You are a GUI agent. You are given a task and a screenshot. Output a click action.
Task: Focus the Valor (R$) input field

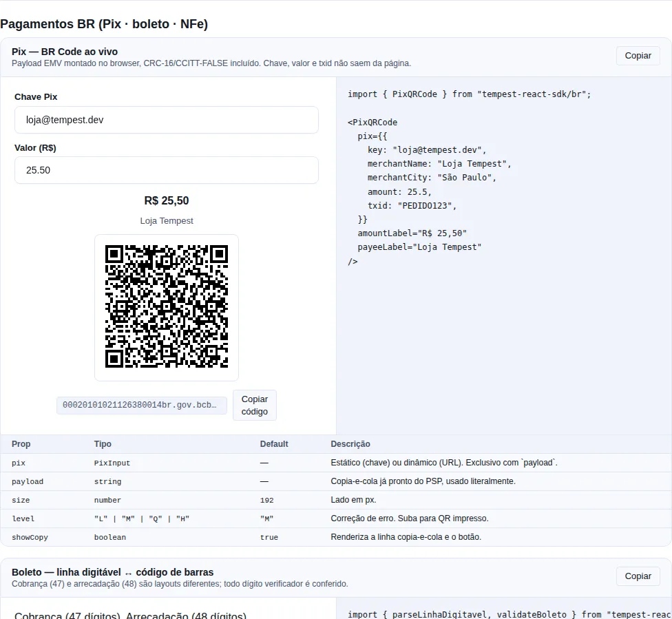point(167,170)
